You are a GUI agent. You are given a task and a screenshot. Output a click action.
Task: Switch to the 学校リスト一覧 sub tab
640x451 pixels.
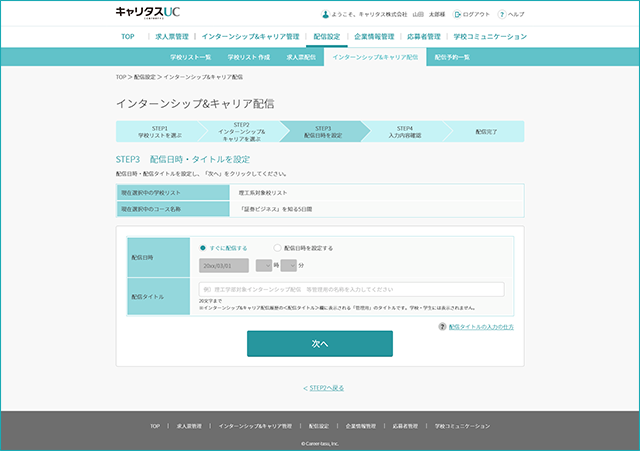(x=191, y=57)
